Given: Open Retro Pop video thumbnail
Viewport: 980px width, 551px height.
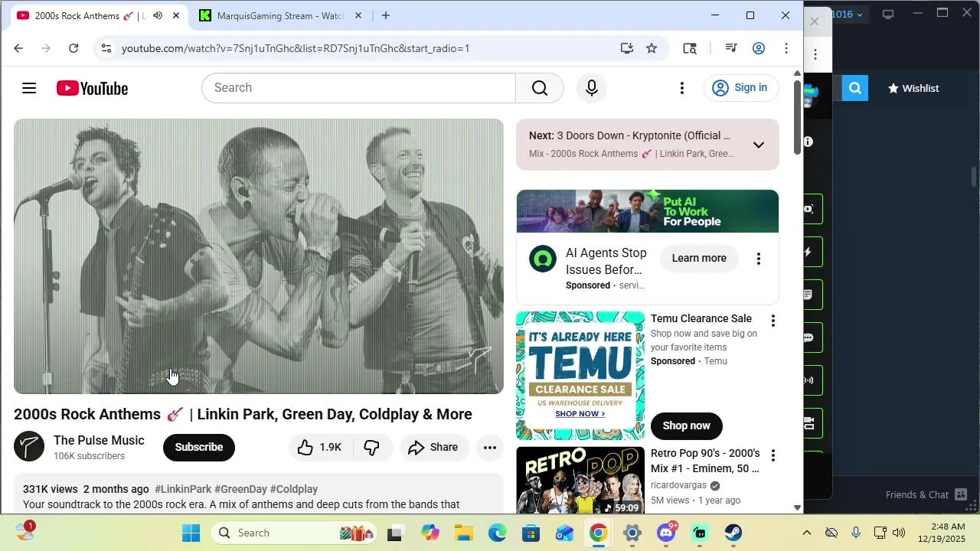Looking at the screenshot, I should (580, 481).
